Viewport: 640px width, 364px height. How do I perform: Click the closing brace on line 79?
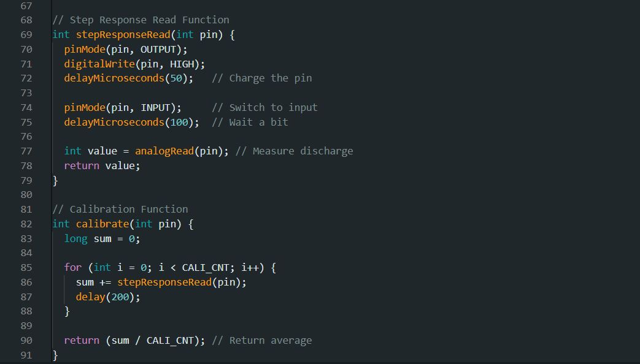[55, 181]
